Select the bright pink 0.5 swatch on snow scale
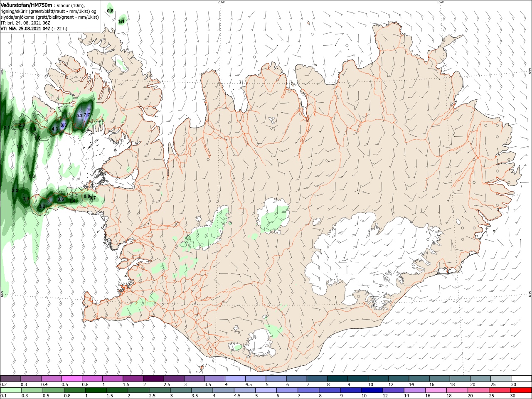This screenshot has height=399, width=532. (72, 379)
